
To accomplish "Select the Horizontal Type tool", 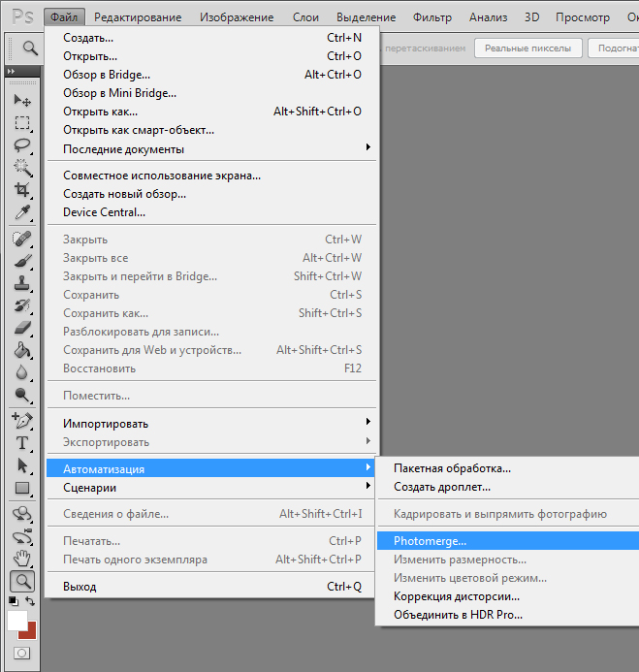I will (x=22, y=443).
